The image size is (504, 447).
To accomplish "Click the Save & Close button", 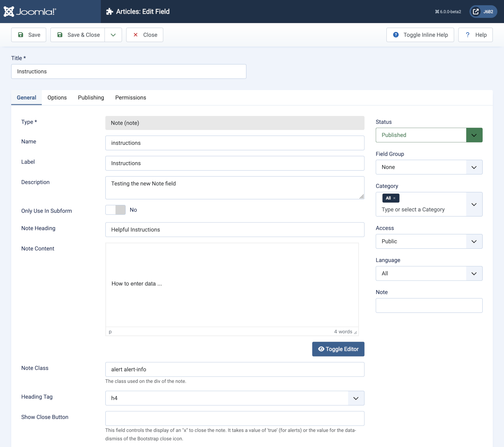I will point(78,35).
